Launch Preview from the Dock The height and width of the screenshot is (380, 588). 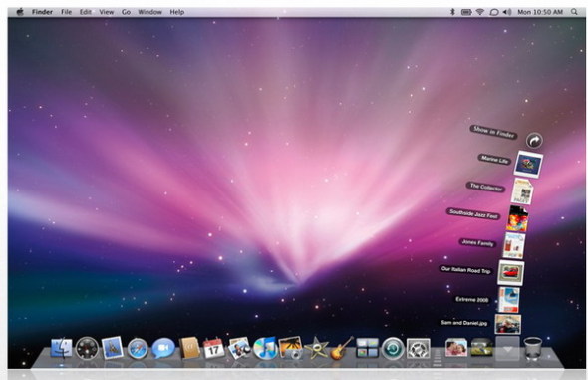239,348
